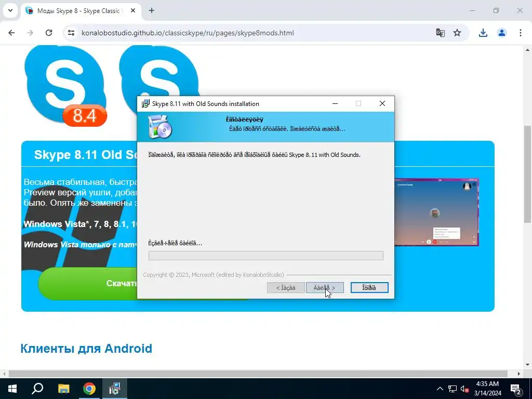Click the horizontal scrollbar thumb

(x=258, y=374)
